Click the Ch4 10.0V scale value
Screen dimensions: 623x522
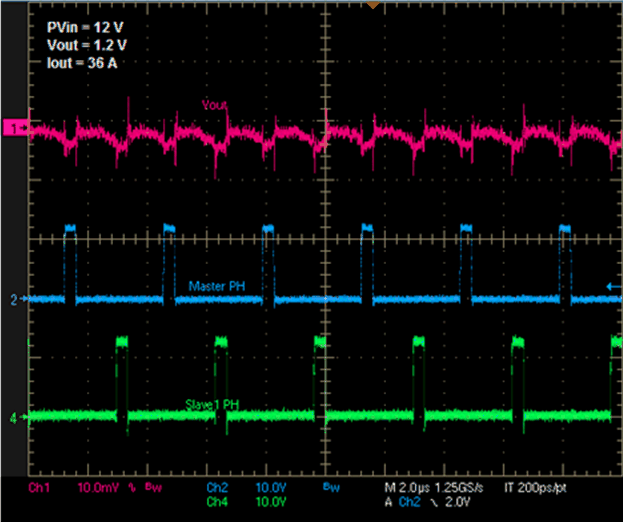pos(271,502)
